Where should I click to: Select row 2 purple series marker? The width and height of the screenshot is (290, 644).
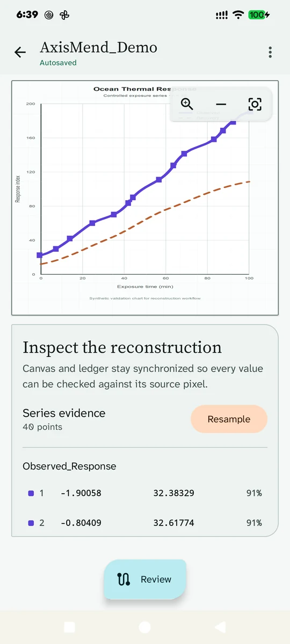31,523
